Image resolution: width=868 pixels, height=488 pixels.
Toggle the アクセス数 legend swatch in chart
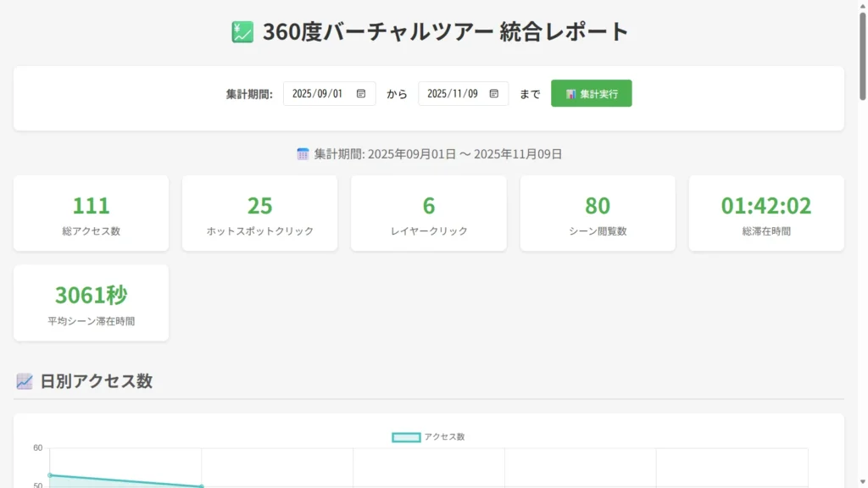[406, 437]
